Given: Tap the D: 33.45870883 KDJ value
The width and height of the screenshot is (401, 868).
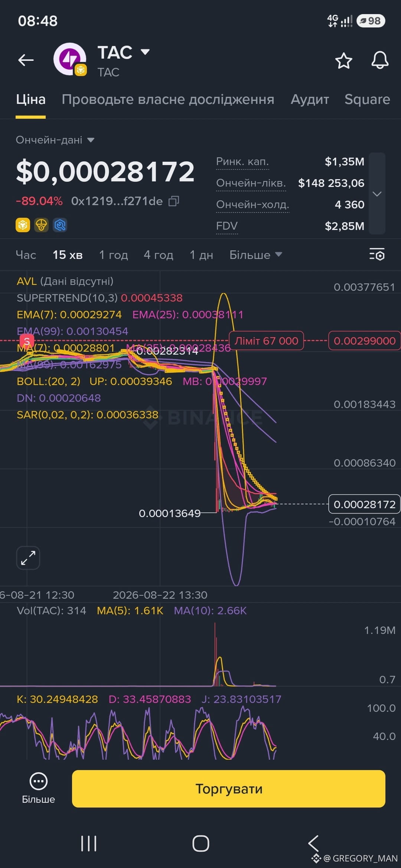Looking at the screenshot, I should click(x=150, y=699).
